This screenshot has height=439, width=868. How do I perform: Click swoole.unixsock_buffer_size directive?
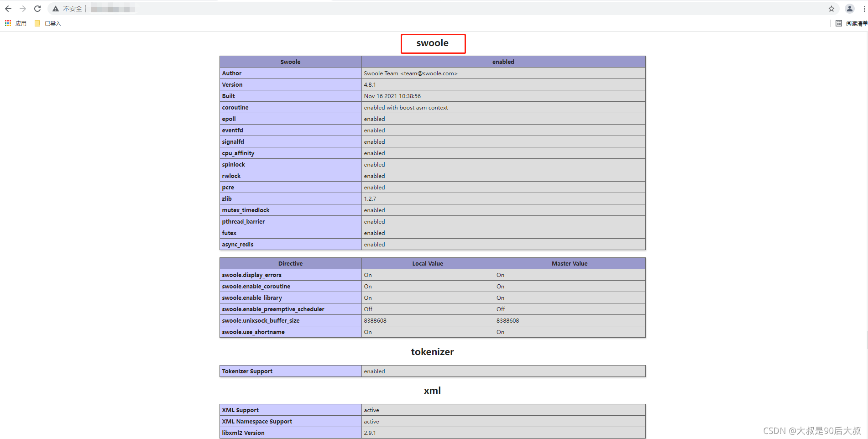pyautogui.click(x=261, y=320)
